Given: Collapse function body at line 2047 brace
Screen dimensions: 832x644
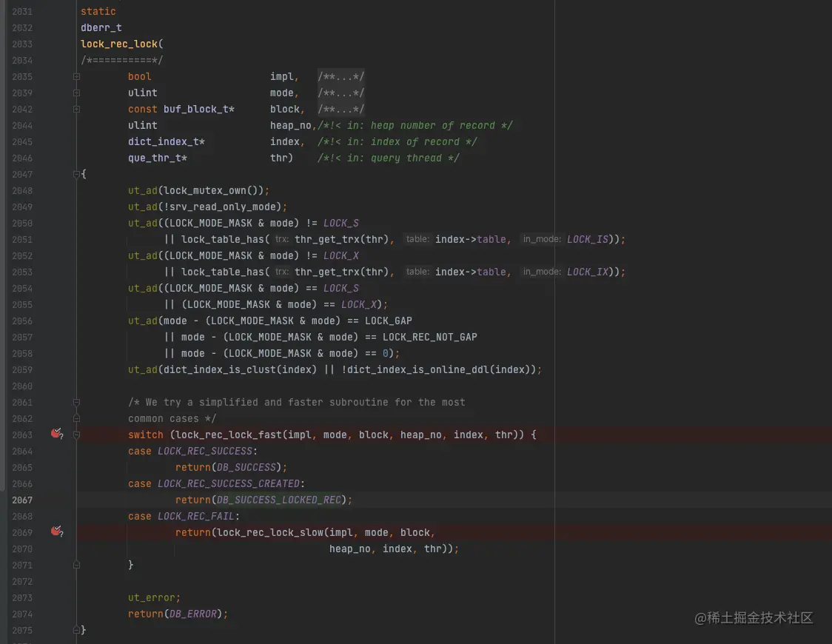Looking at the screenshot, I should click(x=76, y=174).
